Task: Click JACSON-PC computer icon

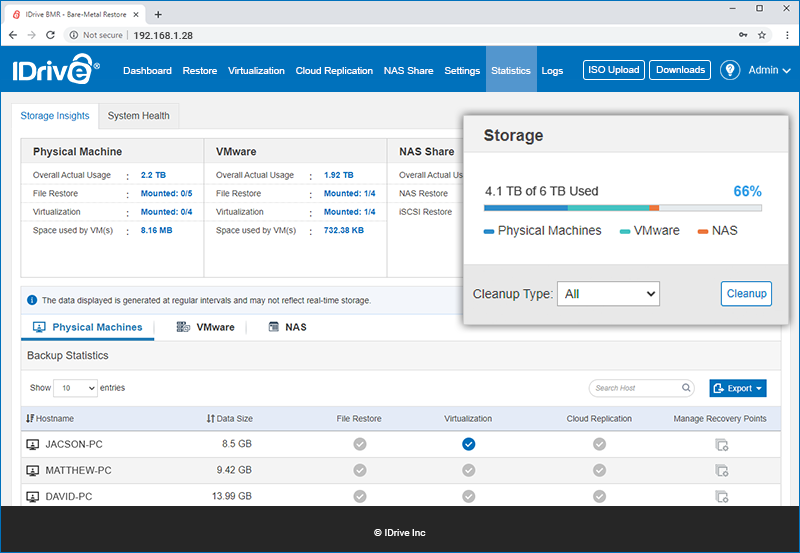Action: coord(33,444)
